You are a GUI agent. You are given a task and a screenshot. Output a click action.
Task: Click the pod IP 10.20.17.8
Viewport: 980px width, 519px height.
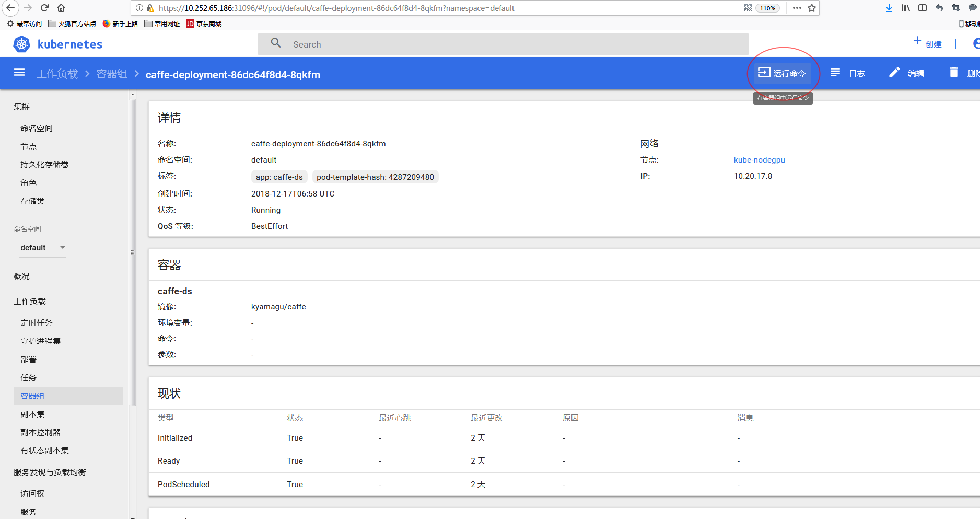tap(753, 176)
